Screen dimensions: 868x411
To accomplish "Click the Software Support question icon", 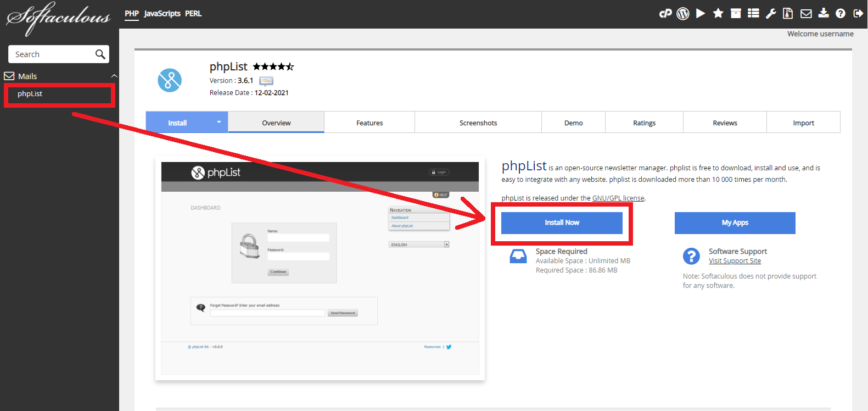I will 691,256.
